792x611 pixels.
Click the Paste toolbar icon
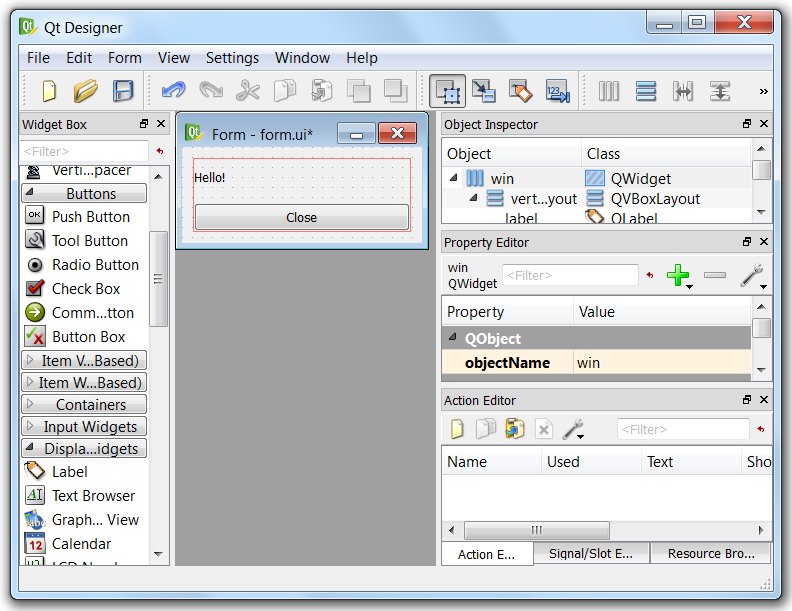click(x=322, y=91)
